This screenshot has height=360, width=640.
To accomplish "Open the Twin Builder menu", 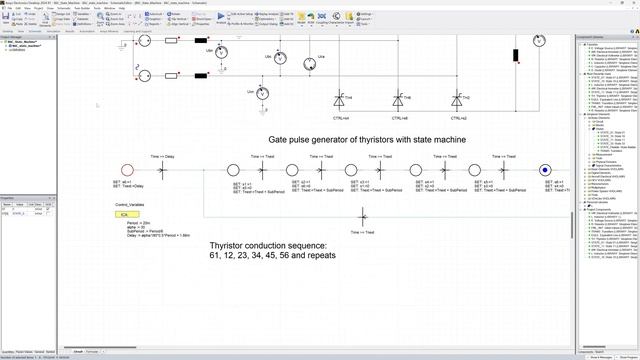I will [x=82, y=8].
